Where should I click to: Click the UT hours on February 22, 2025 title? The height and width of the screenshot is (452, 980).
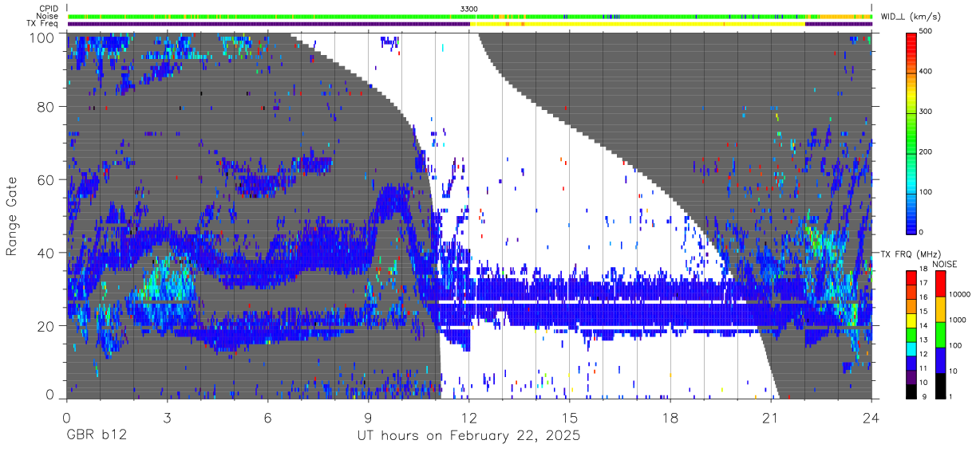pyautogui.click(x=468, y=437)
